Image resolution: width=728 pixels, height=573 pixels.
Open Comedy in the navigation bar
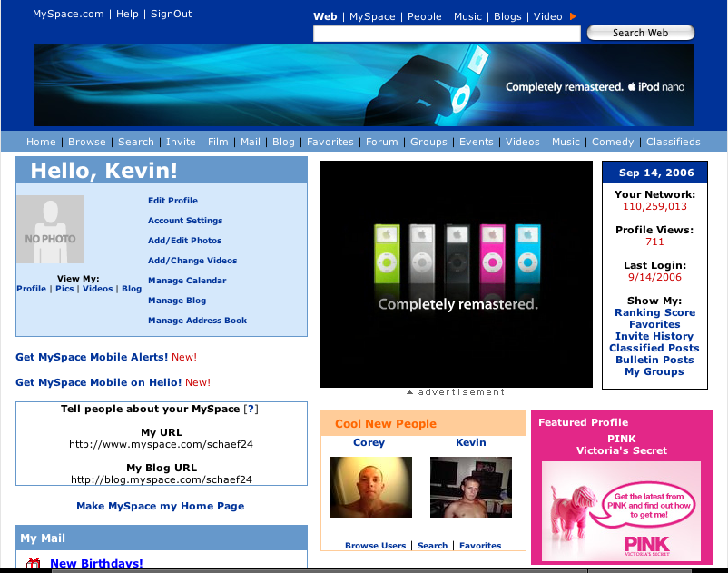tap(613, 142)
